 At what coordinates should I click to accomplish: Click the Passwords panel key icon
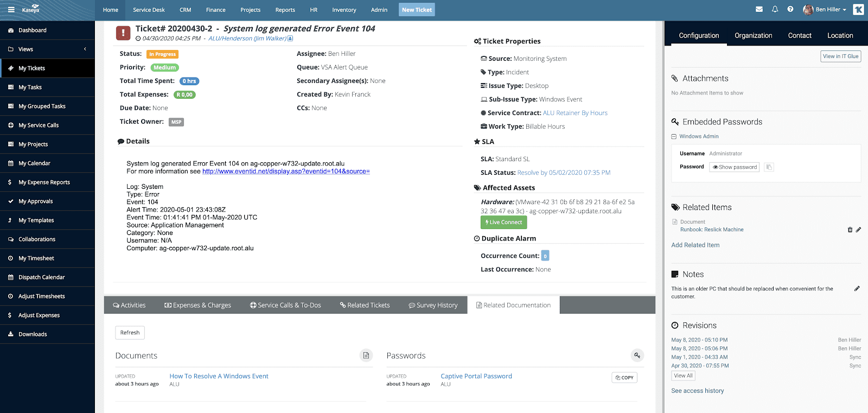(637, 355)
